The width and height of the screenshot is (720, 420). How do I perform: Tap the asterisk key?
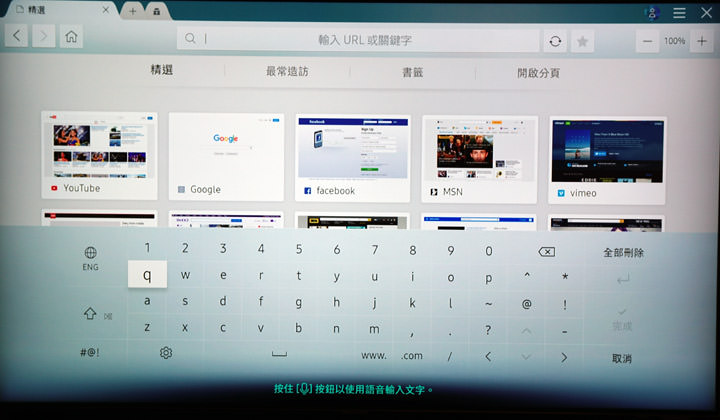565,277
